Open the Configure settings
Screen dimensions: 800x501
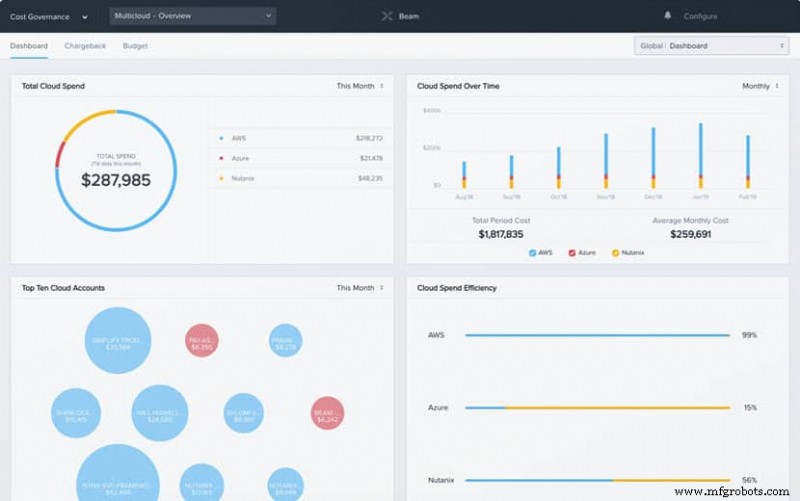coord(701,16)
